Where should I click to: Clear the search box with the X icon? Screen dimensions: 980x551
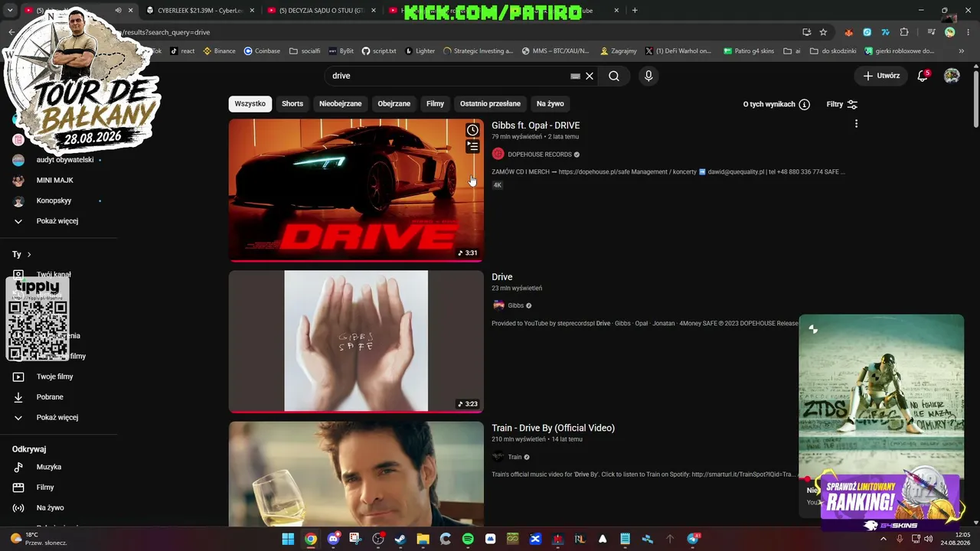coord(590,76)
